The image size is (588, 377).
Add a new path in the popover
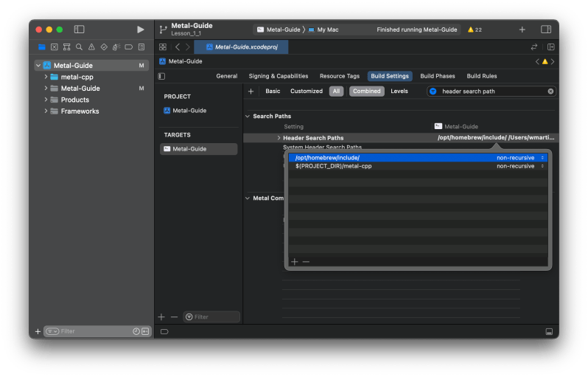(x=295, y=262)
